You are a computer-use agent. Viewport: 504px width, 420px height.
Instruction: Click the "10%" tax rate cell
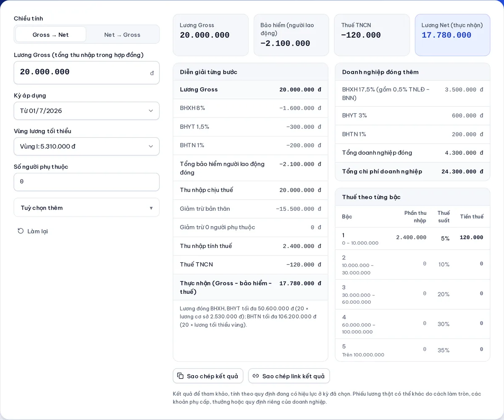pyautogui.click(x=444, y=264)
